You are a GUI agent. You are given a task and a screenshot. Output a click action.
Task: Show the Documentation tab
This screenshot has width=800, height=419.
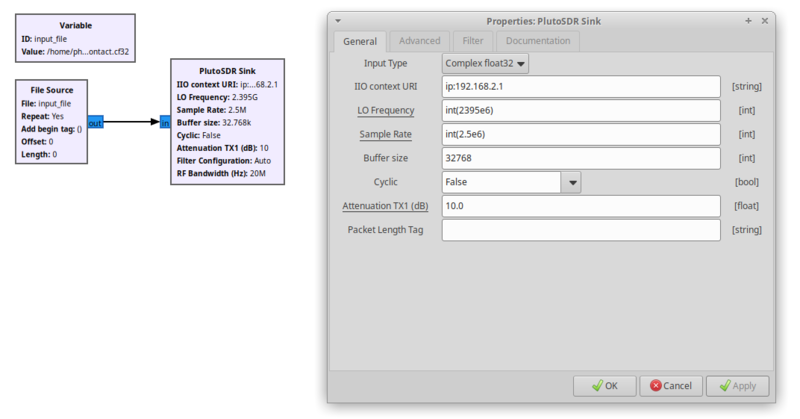click(x=538, y=41)
